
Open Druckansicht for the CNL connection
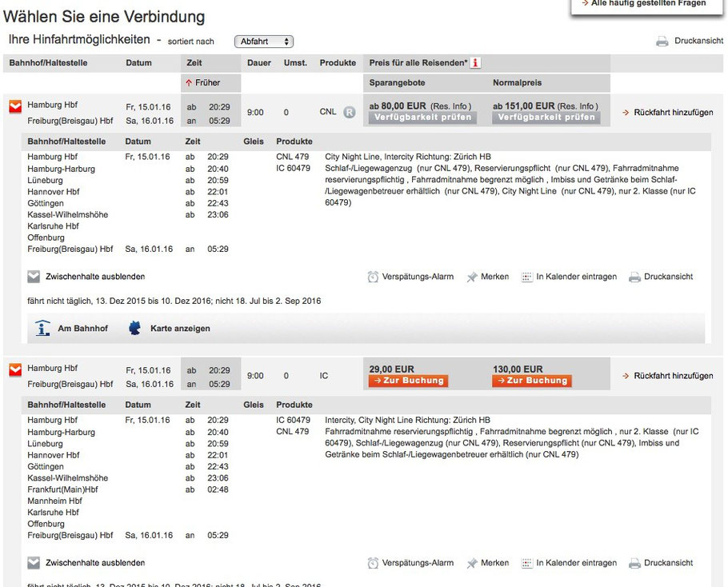[x=669, y=277]
